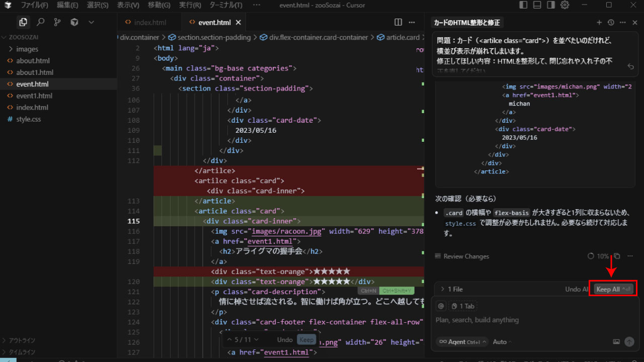Toggle AI pane layout icon
The width and height of the screenshot is (644, 362).
pos(551,5)
